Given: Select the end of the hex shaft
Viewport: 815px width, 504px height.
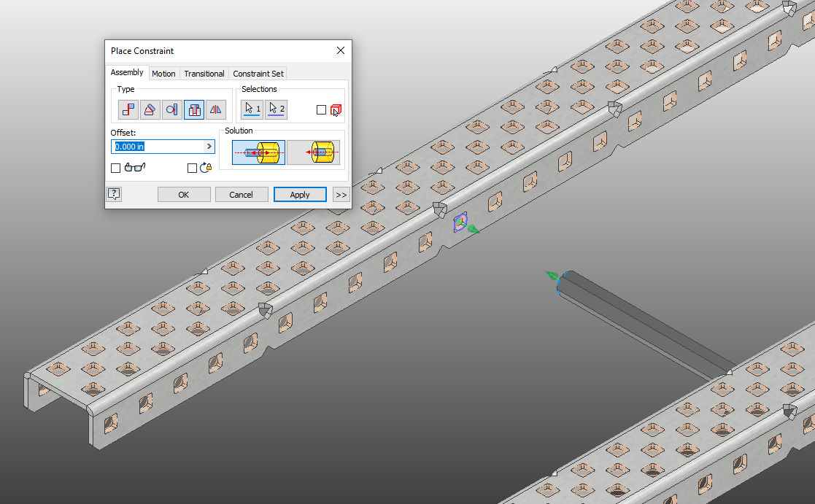Looking at the screenshot, I should 563,282.
